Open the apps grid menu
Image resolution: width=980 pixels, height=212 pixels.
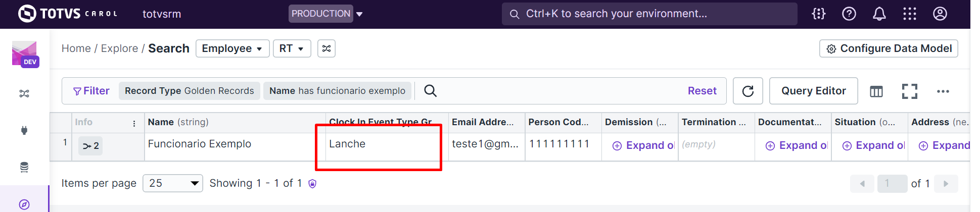pos(910,14)
